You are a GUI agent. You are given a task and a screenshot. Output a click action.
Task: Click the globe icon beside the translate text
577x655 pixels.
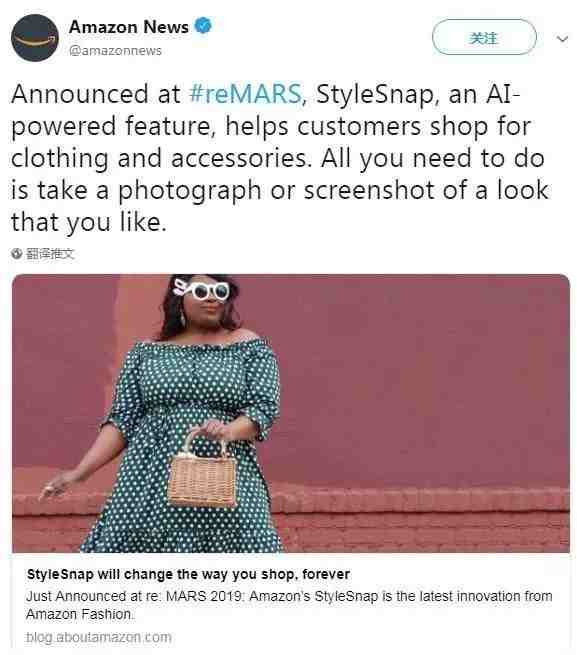click(17, 254)
